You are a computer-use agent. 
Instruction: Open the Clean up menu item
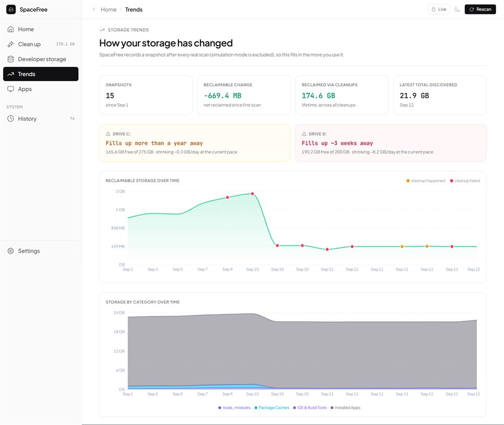pyautogui.click(x=41, y=44)
